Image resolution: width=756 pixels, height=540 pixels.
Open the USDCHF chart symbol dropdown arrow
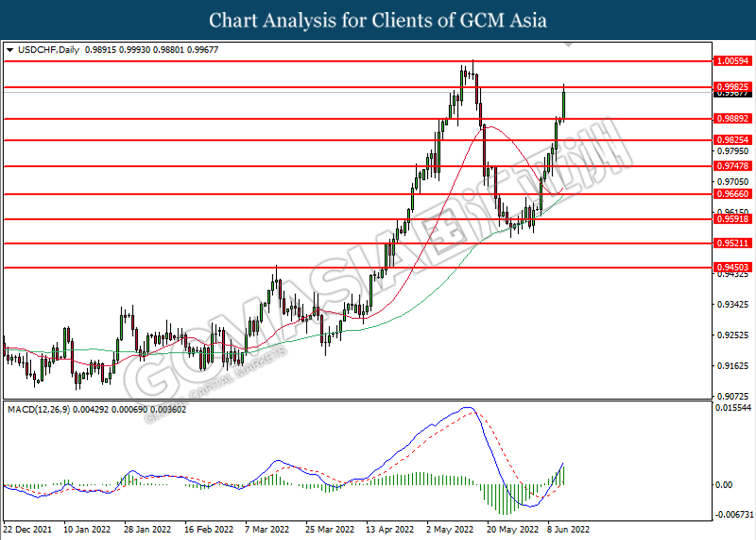coord(10,50)
